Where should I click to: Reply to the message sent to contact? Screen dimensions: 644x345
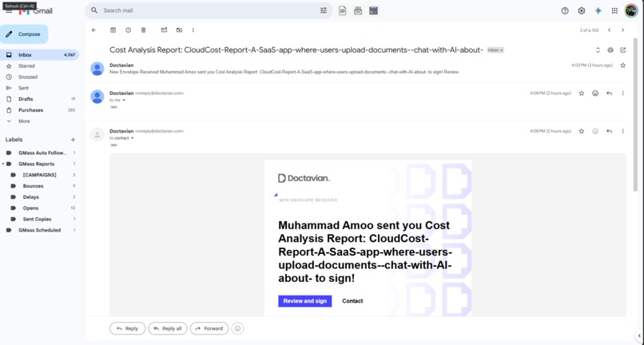[609, 131]
